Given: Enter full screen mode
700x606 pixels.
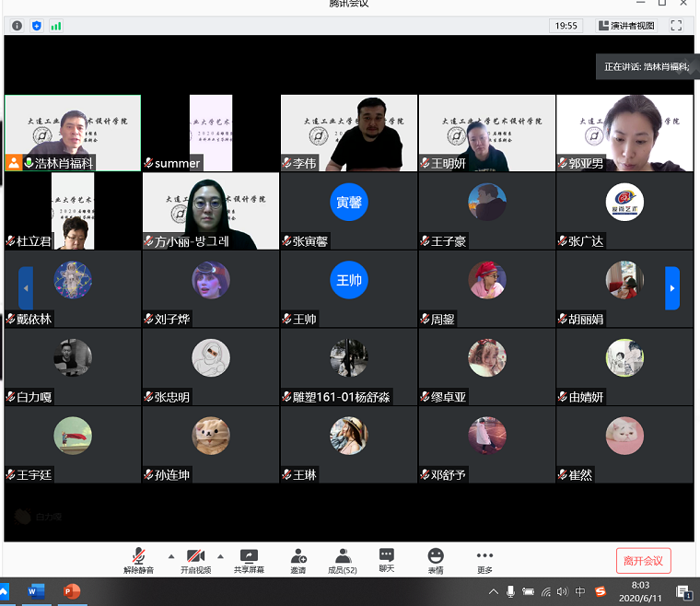Looking at the screenshot, I should tap(676, 26).
